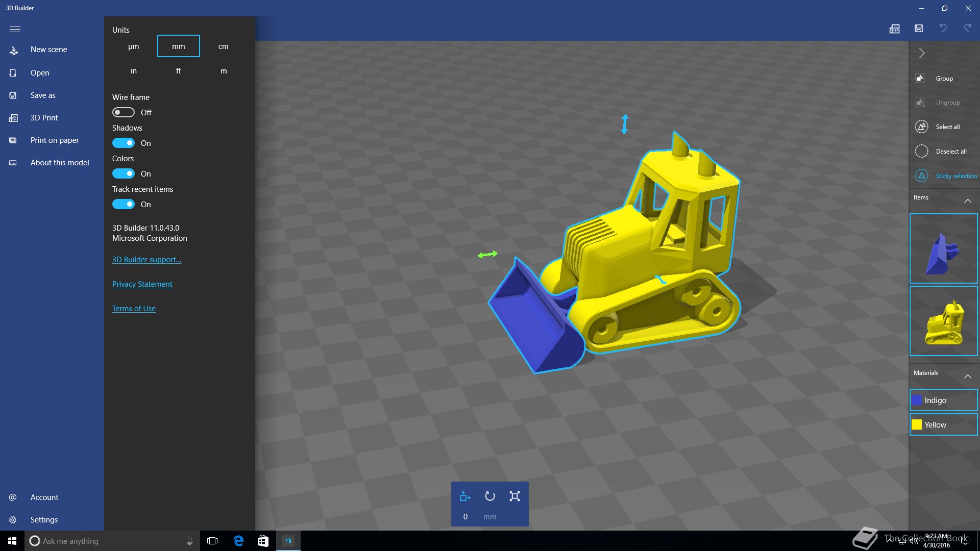Viewport: 980px width, 551px height.
Task: Click Settings label in sidebar
Action: 44,520
